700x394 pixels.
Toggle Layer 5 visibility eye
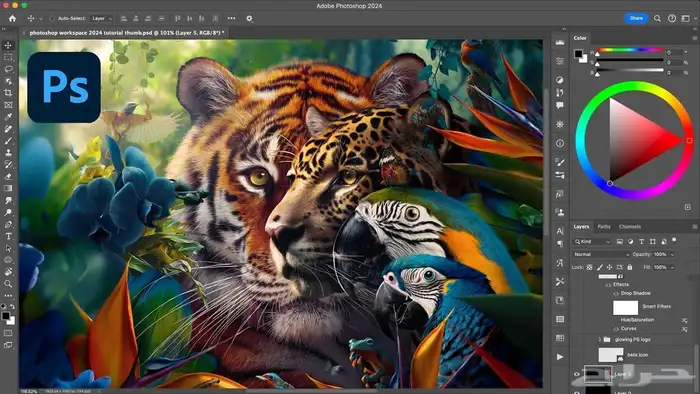click(576, 374)
